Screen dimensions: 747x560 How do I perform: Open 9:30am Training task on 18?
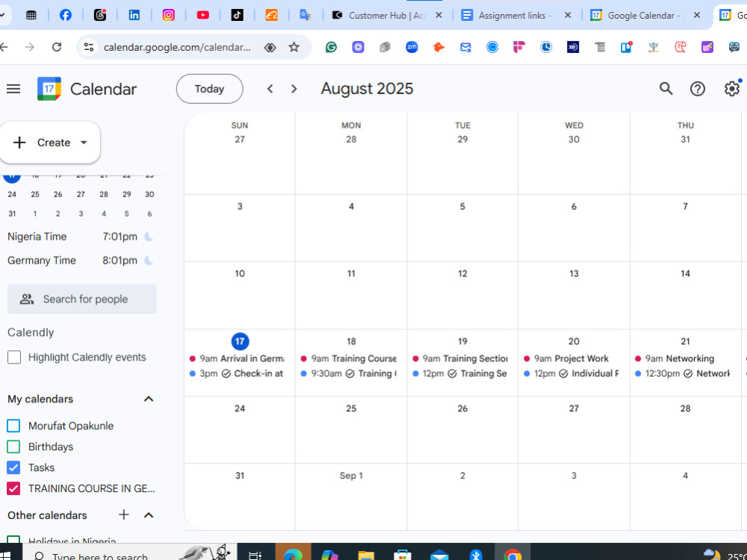[349, 374]
